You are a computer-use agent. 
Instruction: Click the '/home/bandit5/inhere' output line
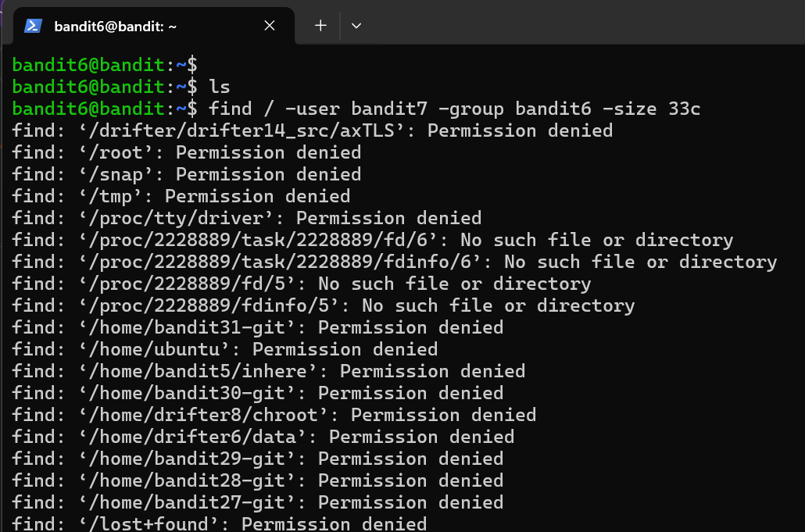point(269,371)
